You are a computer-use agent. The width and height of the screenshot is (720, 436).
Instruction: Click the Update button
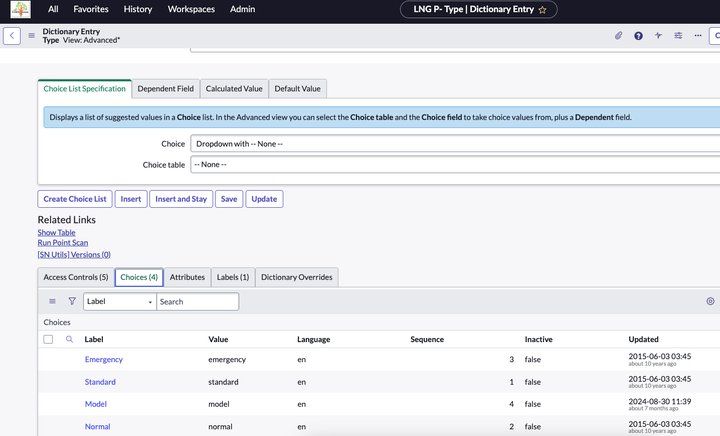tap(264, 199)
